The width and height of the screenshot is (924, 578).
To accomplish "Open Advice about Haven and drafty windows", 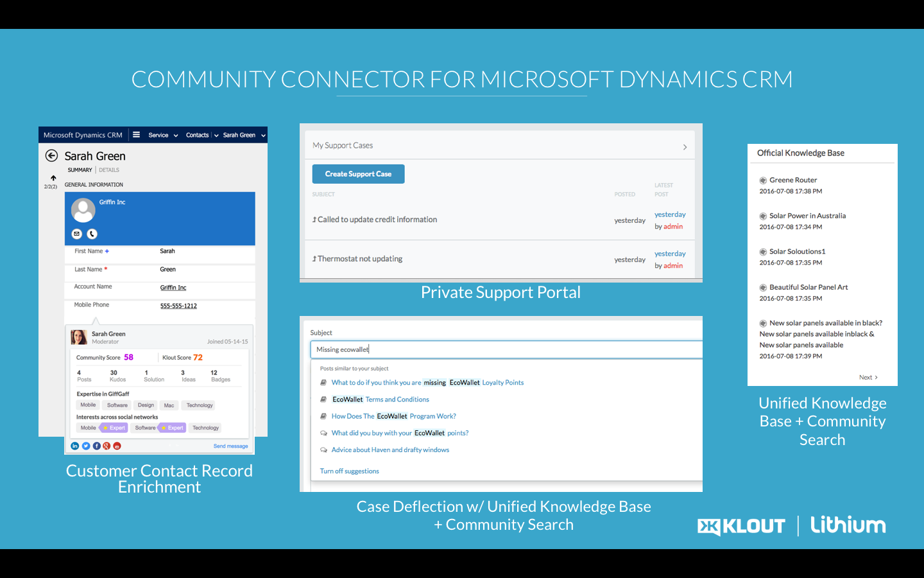I will tap(390, 450).
